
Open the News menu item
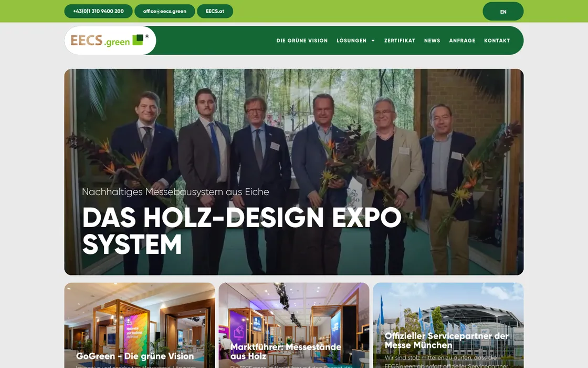pyautogui.click(x=432, y=40)
